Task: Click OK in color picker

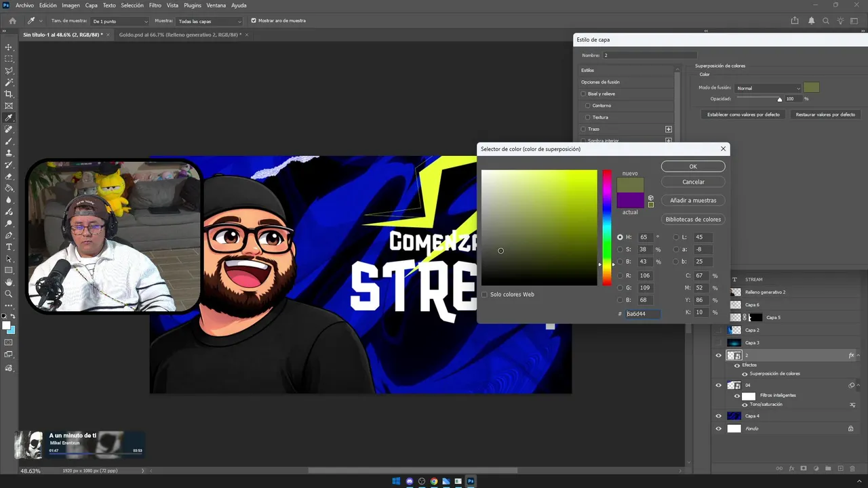Action: 693,166
